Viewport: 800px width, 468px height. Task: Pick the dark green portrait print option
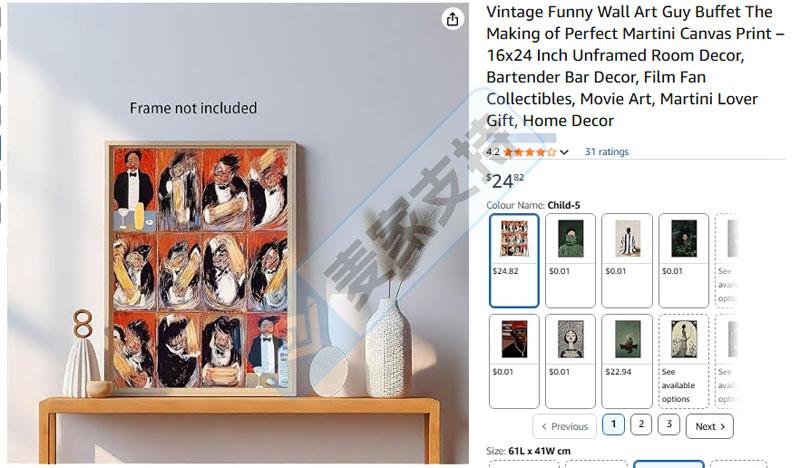tap(684, 260)
